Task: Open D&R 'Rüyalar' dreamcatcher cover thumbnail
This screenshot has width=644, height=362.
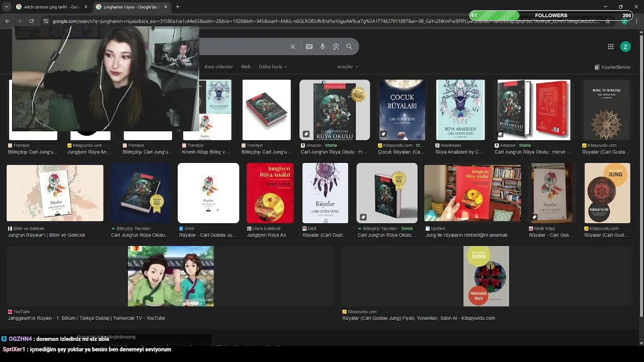Action: 325,193
